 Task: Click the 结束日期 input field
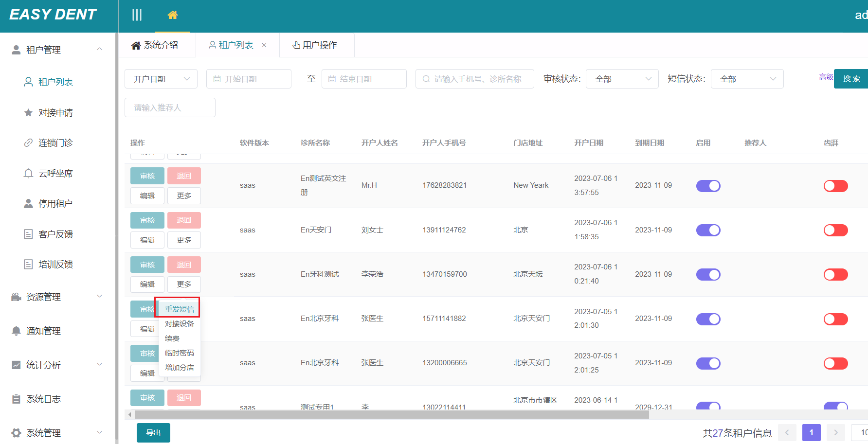tap(364, 79)
